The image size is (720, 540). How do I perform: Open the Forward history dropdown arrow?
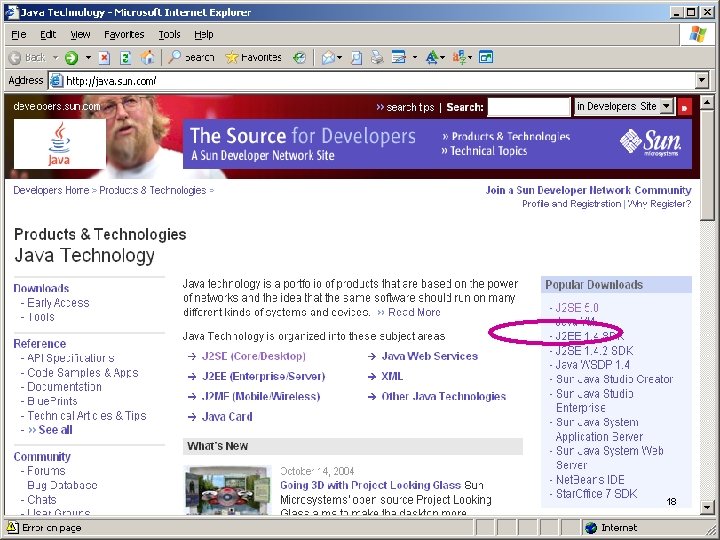tap(88, 57)
